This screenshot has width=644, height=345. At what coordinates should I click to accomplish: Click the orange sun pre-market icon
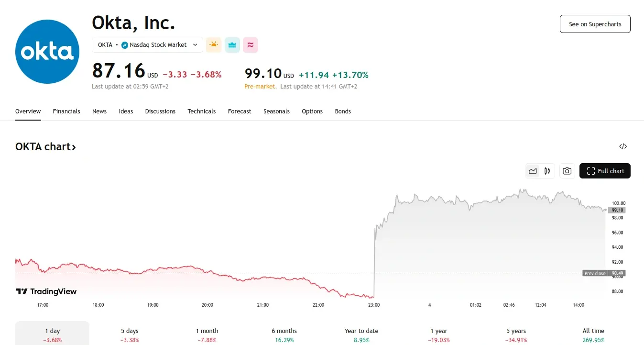tap(214, 45)
